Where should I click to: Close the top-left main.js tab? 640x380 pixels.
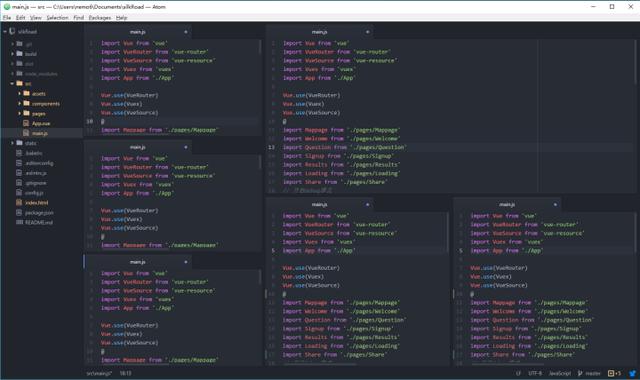click(186, 32)
